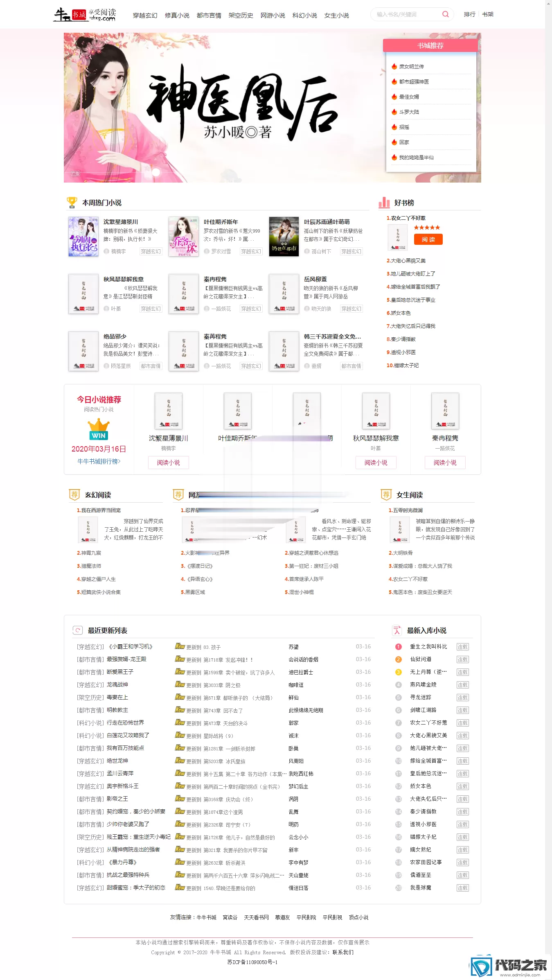Click [架空历史] tag for 毒妻在上

[x=90, y=697]
